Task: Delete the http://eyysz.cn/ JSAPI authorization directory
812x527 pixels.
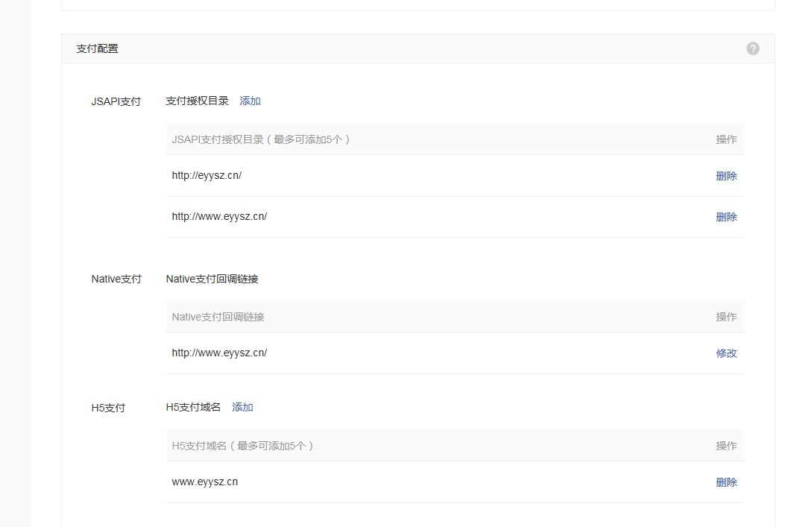Action: tap(726, 175)
